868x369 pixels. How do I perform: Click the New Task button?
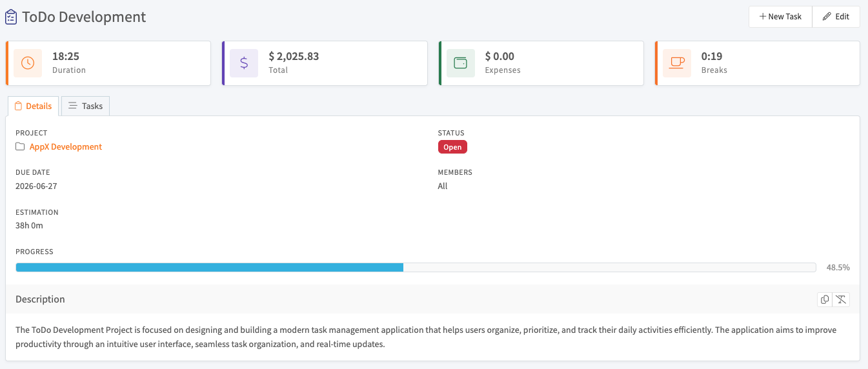point(780,17)
